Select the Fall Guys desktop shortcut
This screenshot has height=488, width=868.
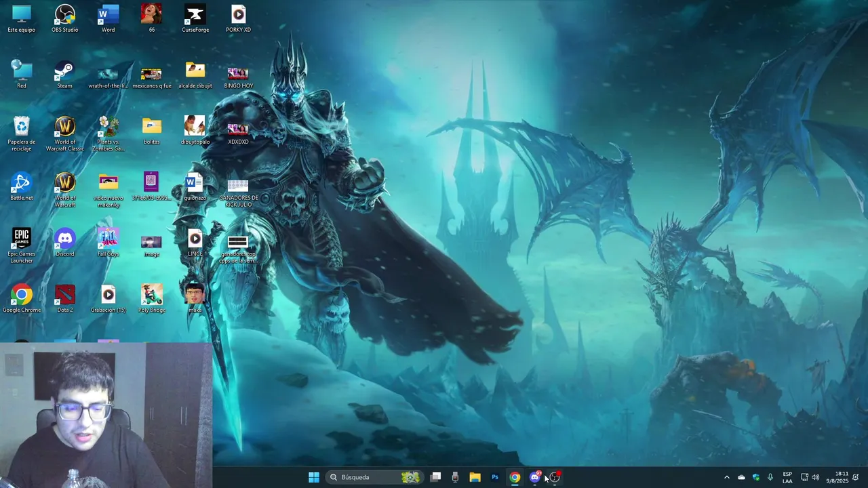[x=108, y=242]
